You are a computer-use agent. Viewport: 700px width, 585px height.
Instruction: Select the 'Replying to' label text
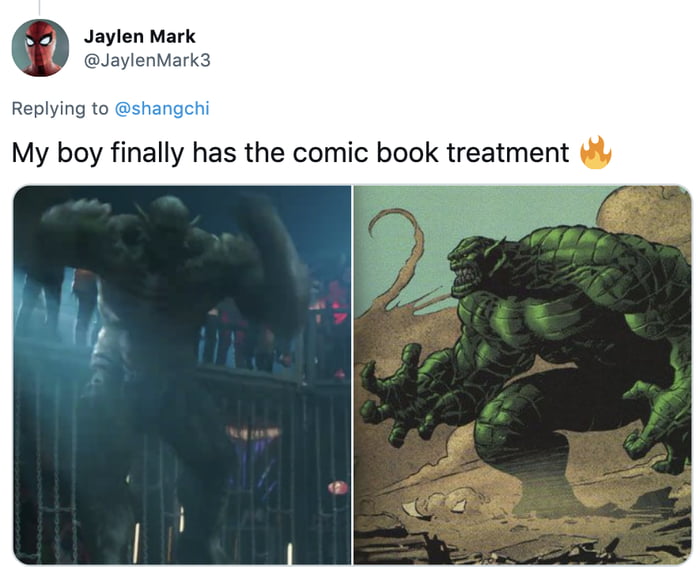[x=60, y=109]
